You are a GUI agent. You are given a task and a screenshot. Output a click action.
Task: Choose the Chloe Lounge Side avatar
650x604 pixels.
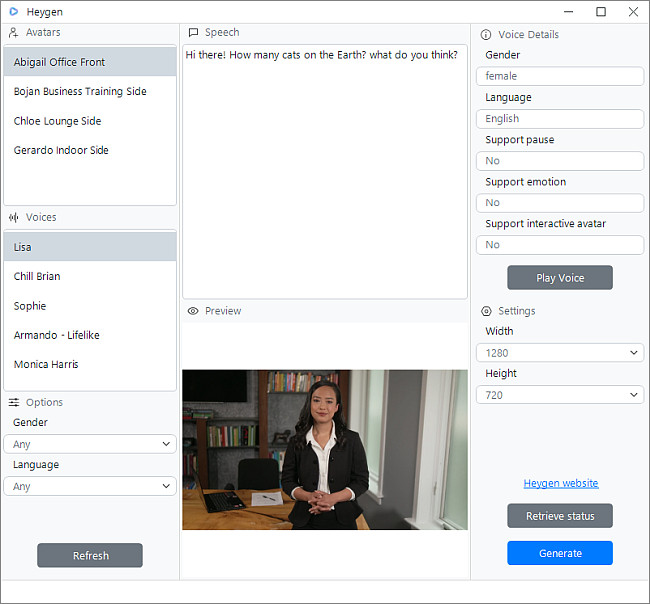[x=90, y=121]
